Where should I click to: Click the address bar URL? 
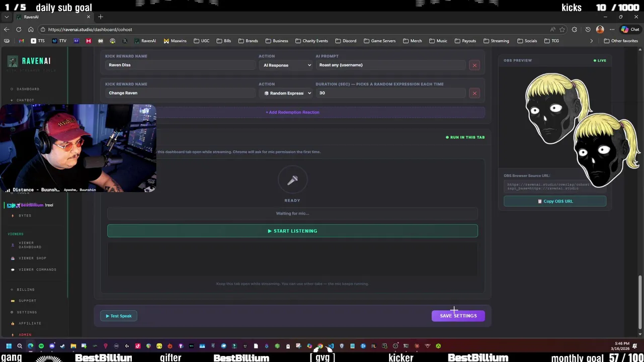90,29
